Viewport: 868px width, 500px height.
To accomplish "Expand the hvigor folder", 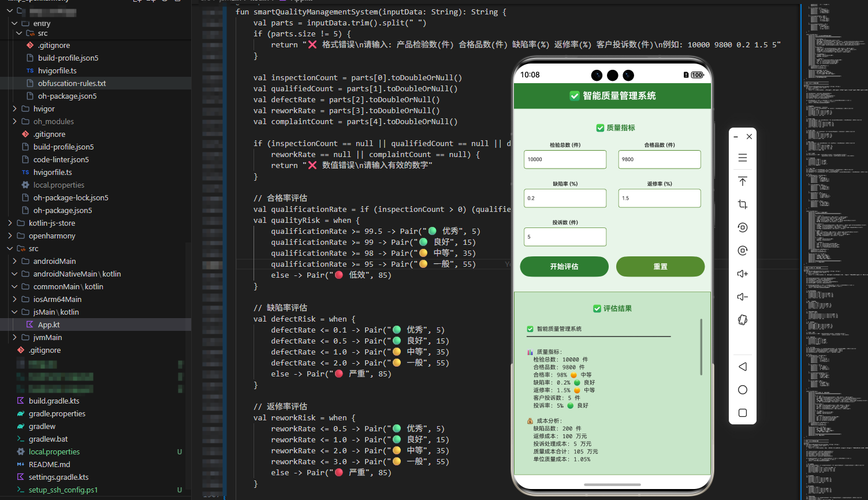I will [x=14, y=109].
